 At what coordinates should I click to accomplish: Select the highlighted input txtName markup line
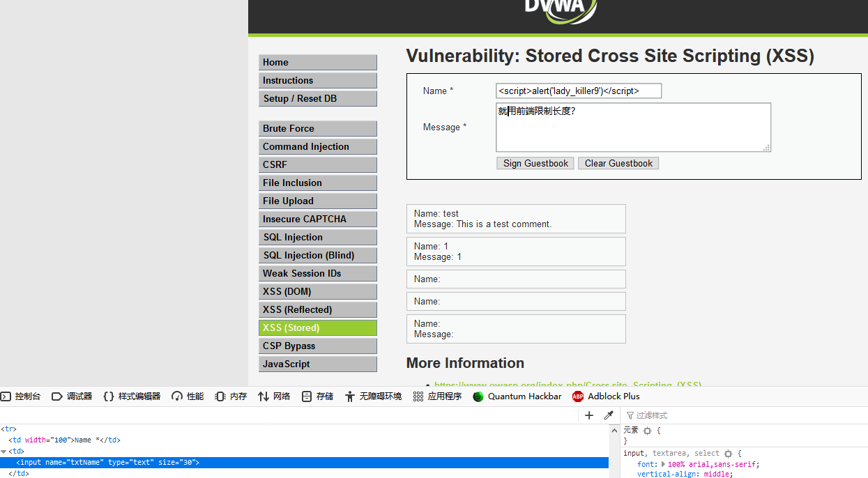tap(304, 463)
